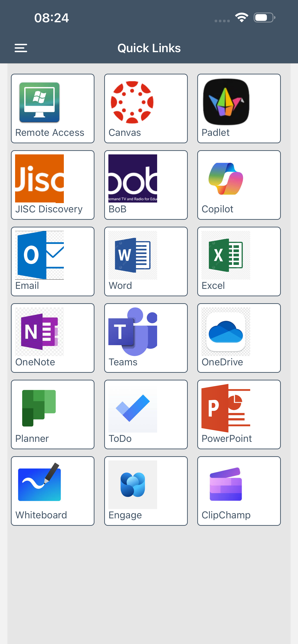
Task: Tap the "Canvas" label text
Action: 125,133
